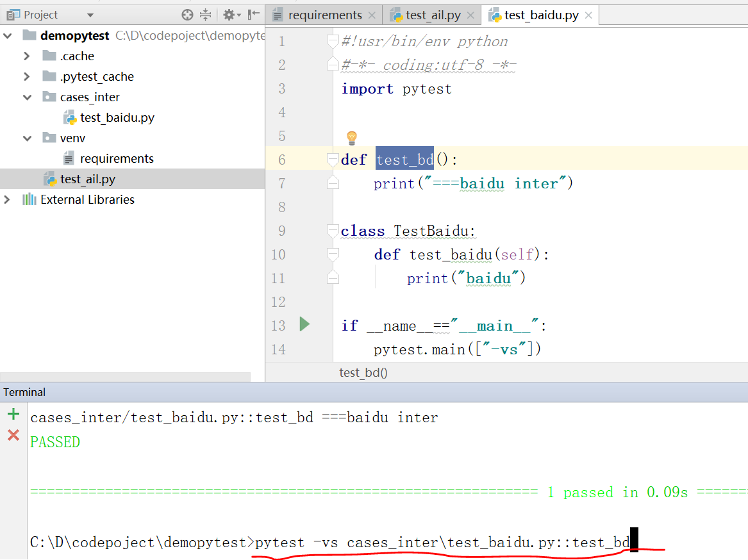Collapse the test_baidu method fold marker on line 10

(x=333, y=255)
